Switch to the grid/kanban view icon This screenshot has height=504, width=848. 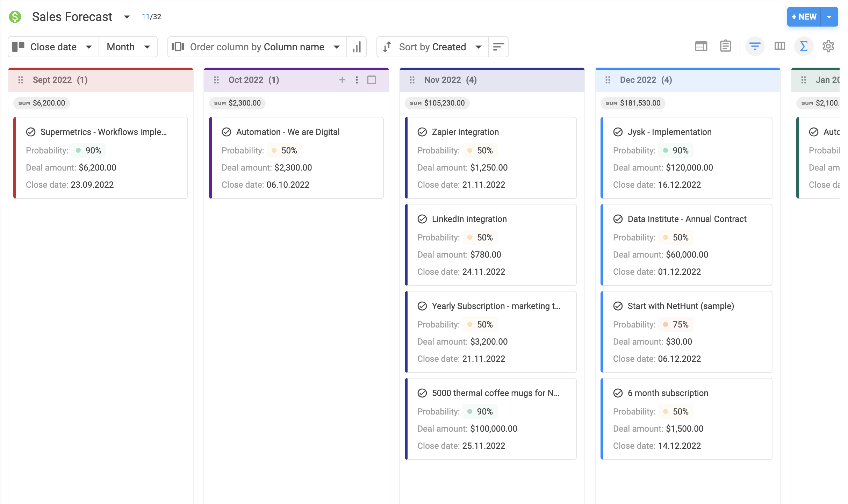pos(779,46)
